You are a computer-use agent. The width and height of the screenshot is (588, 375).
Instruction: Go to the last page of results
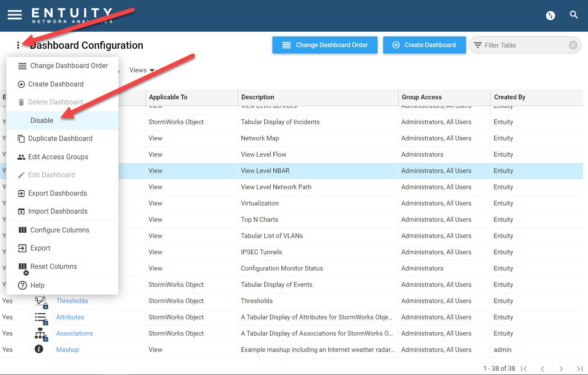coord(579,369)
